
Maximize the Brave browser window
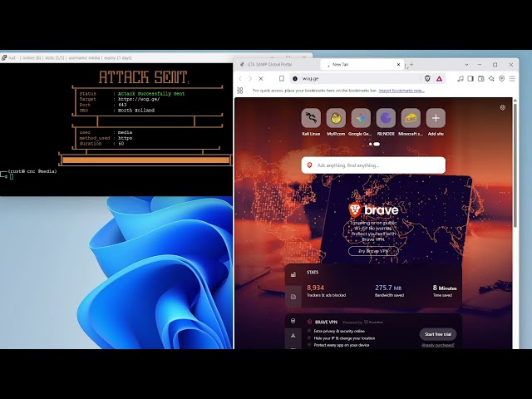pos(495,65)
